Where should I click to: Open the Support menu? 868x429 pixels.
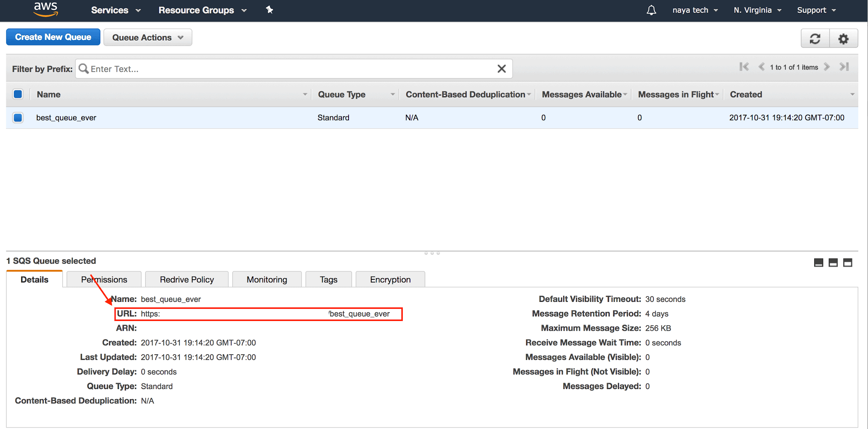(x=817, y=10)
